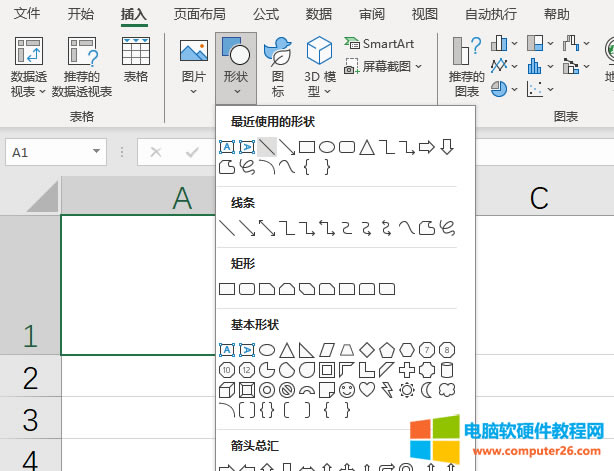Screen dimensions: 614x471
Task: Pick the heart shape in basic shapes
Action: click(x=367, y=389)
